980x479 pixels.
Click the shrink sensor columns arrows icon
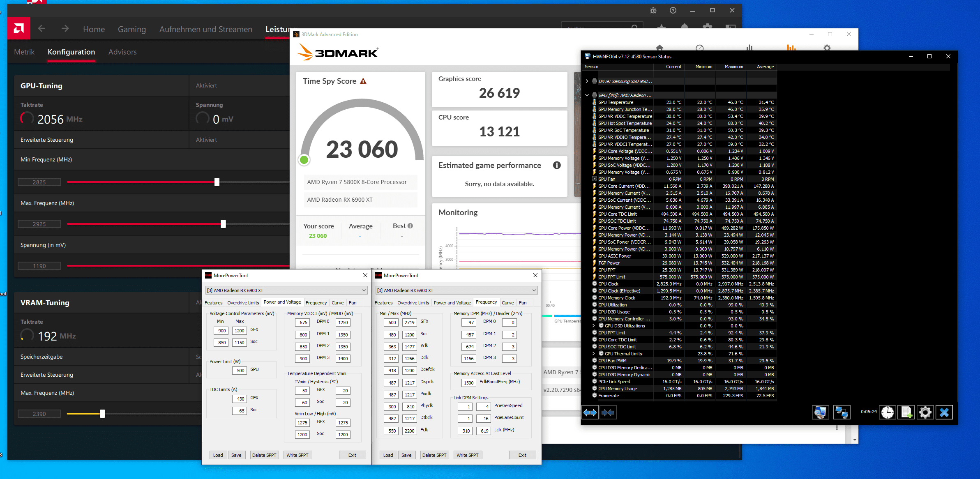click(x=608, y=412)
